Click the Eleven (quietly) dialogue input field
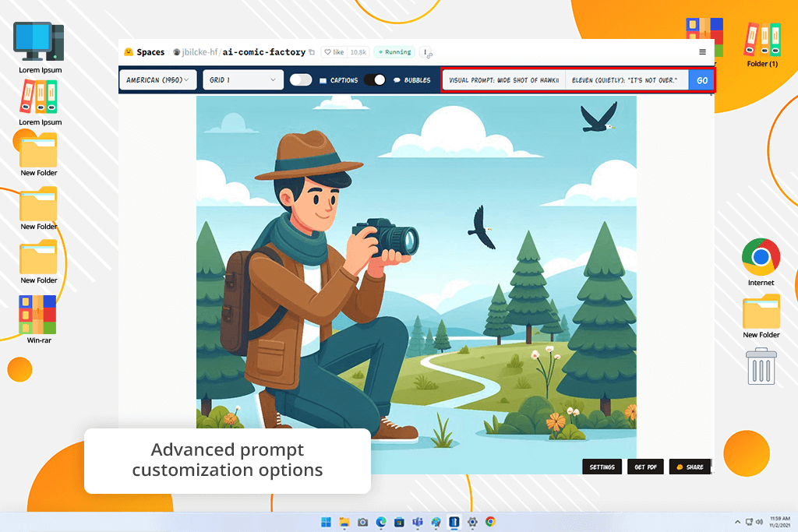This screenshot has width=798, height=532. click(x=627, y=80)
